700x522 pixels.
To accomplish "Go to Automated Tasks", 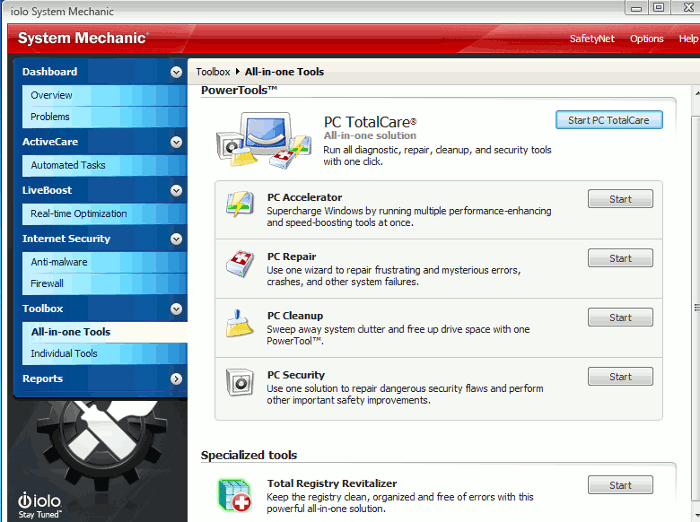I will [x=104, y=165].
